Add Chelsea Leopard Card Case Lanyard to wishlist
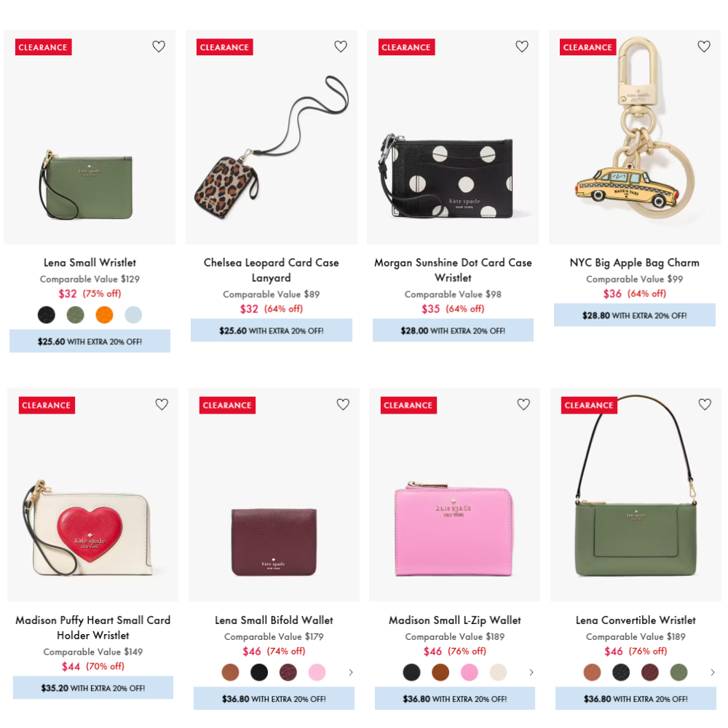 tap(341, 47)
